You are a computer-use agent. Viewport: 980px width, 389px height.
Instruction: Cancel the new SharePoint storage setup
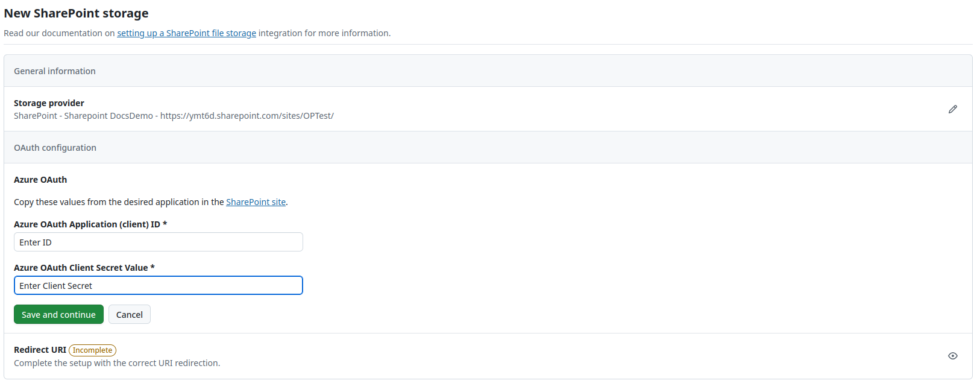pos(129,314)
